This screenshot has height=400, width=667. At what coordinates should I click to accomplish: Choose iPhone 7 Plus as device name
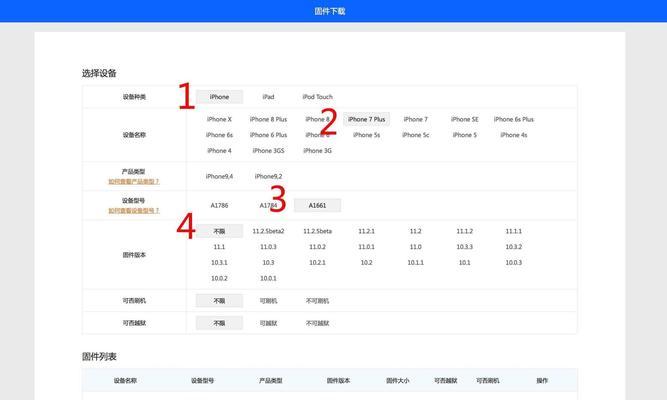[367, 119]
